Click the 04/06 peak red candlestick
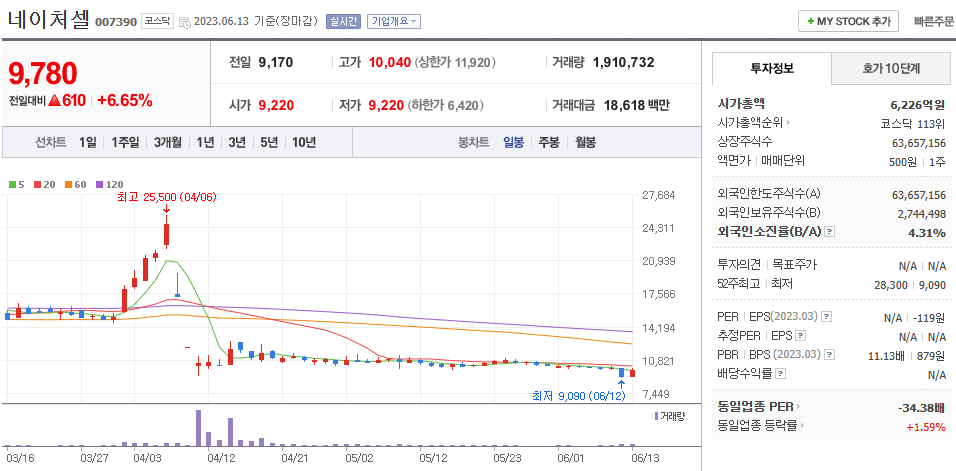The height and width of the screenshot is (471, 956). tap(166, 233)
